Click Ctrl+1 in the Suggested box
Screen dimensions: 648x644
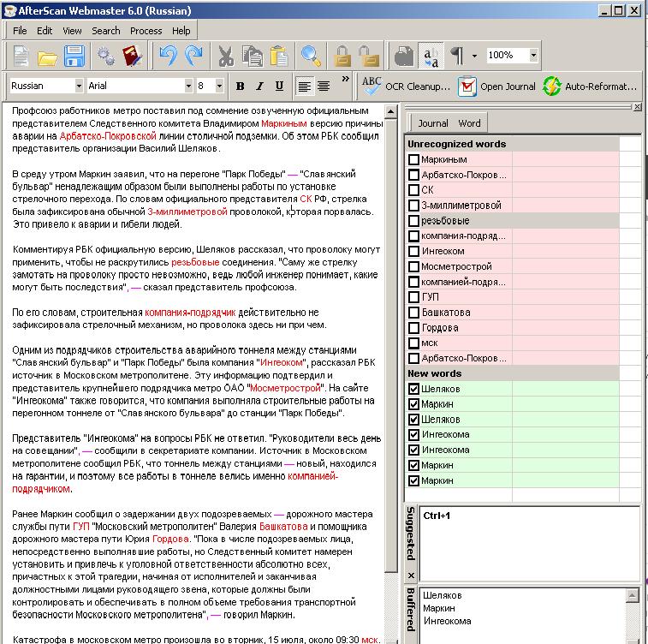click(x=437, y=516)
